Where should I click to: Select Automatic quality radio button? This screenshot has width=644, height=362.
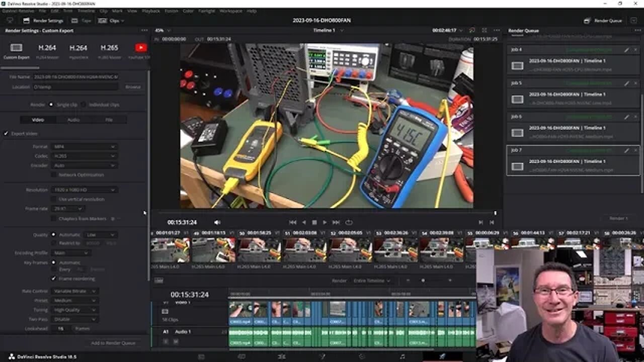coord(53,235)
